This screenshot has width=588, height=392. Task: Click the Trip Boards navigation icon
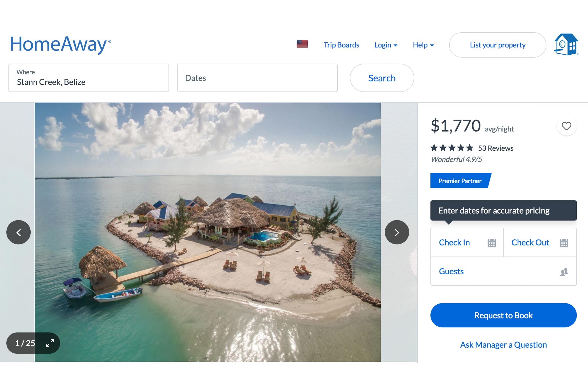[x=341, y=45]
